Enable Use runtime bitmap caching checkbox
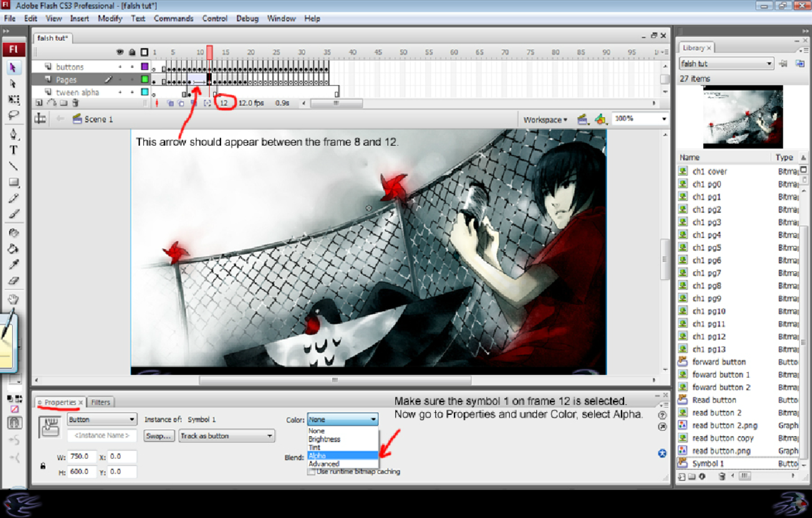The height and width of the screenshot is (518, 812). pyautogui.click(x=312, y=472)
